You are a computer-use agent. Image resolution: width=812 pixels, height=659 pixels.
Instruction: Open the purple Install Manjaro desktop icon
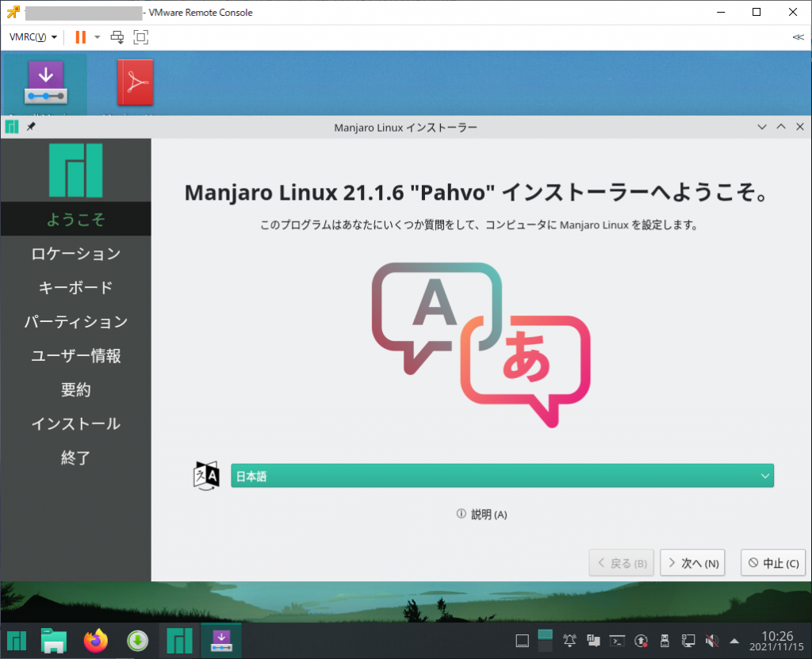(46, 83)
